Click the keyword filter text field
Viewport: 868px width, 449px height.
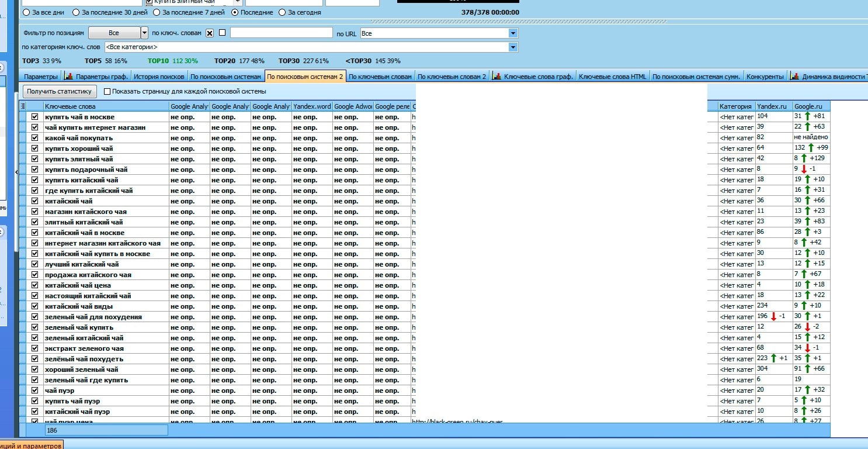[x=281, y=33]
